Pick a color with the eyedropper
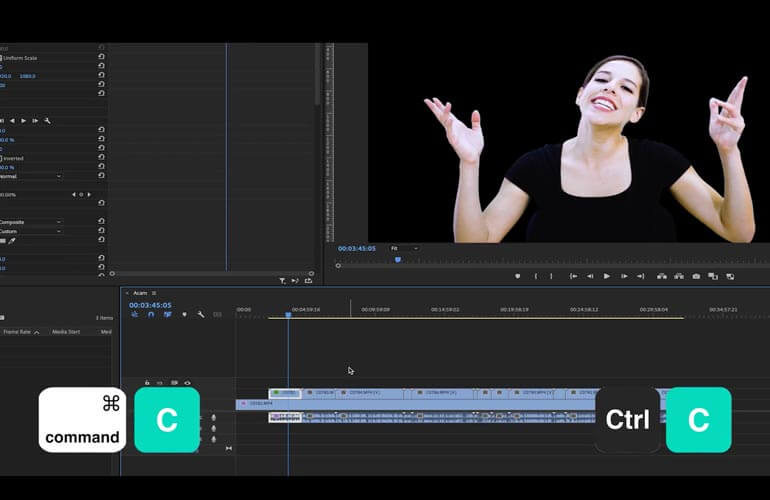770x500 pixels. point(12,241)
